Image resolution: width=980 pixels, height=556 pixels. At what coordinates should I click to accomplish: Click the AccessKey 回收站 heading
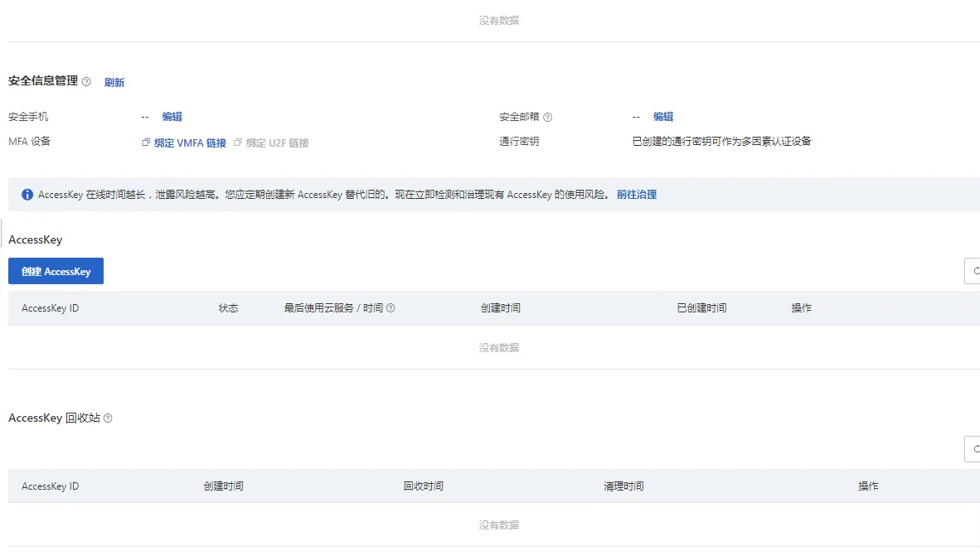(x=55, y=418)
